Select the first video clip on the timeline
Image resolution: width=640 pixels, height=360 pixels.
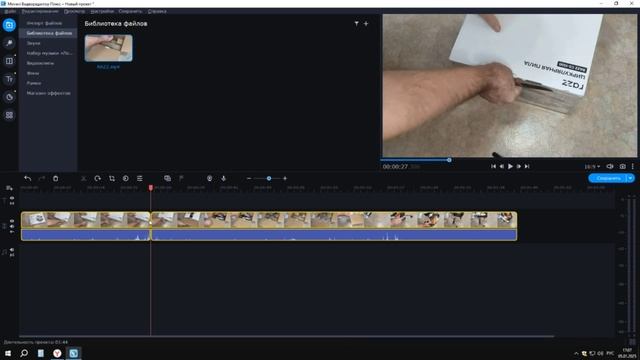click(85, 220)
